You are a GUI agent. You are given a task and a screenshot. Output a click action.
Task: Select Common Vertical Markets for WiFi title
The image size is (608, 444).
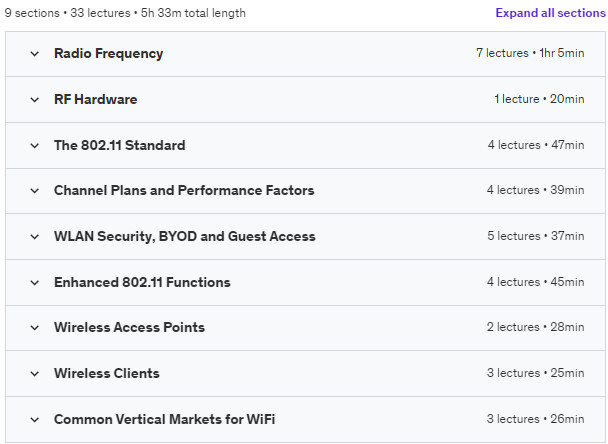tap(164, 419)
